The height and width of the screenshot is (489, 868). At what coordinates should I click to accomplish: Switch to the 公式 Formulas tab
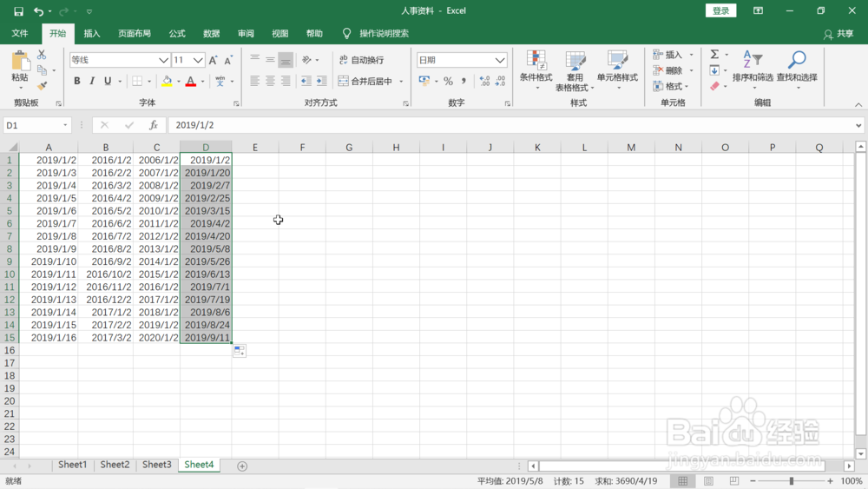coord(177,33)
